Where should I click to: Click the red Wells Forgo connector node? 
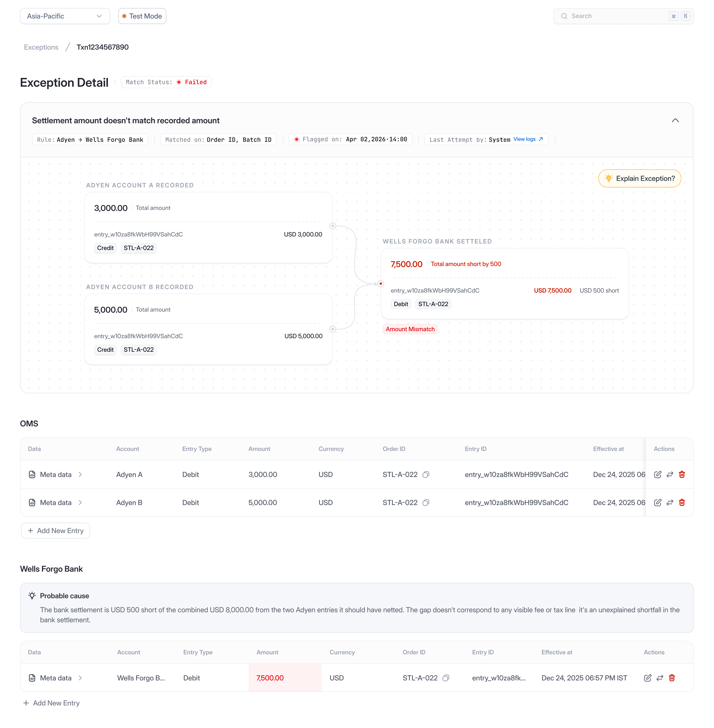pos(381,284)
